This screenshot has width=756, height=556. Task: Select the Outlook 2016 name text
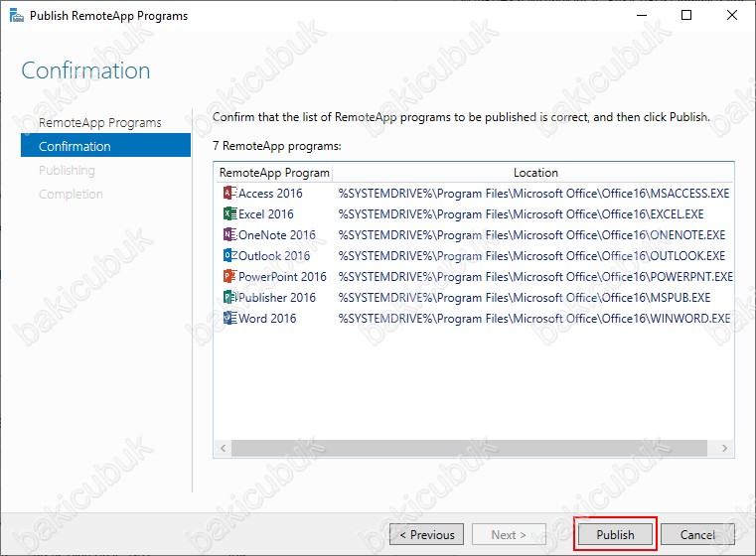click(x=274, y=255)
